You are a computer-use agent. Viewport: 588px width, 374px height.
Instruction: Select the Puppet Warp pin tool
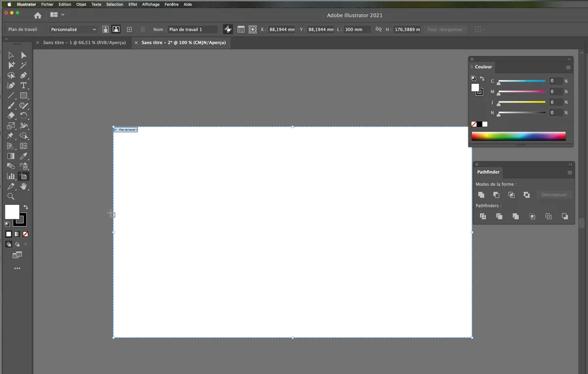pyautogui.click(x=11, y=136)
